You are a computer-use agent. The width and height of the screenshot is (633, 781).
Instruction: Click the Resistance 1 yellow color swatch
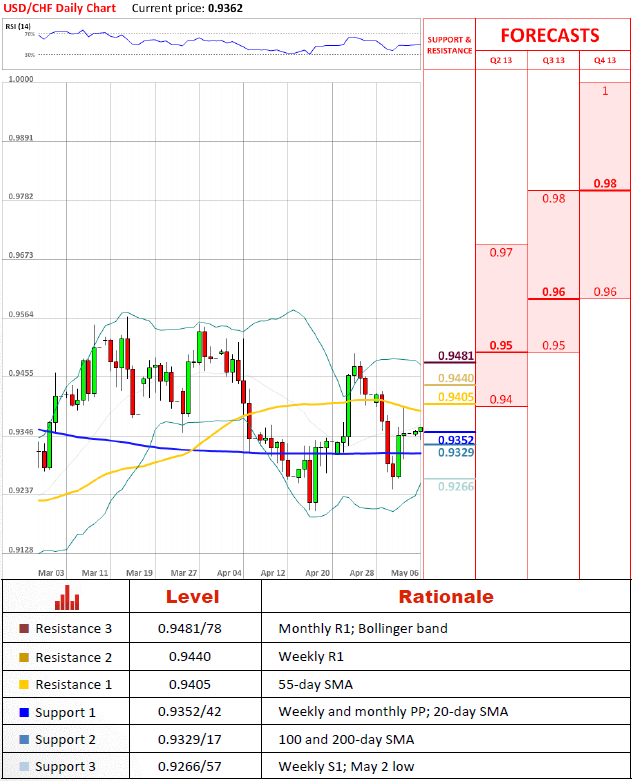click(x=24, y=684)
